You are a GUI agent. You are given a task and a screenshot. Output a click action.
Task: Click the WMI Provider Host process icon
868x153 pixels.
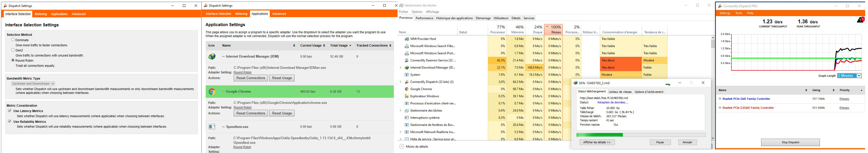(x=407, y=39)
